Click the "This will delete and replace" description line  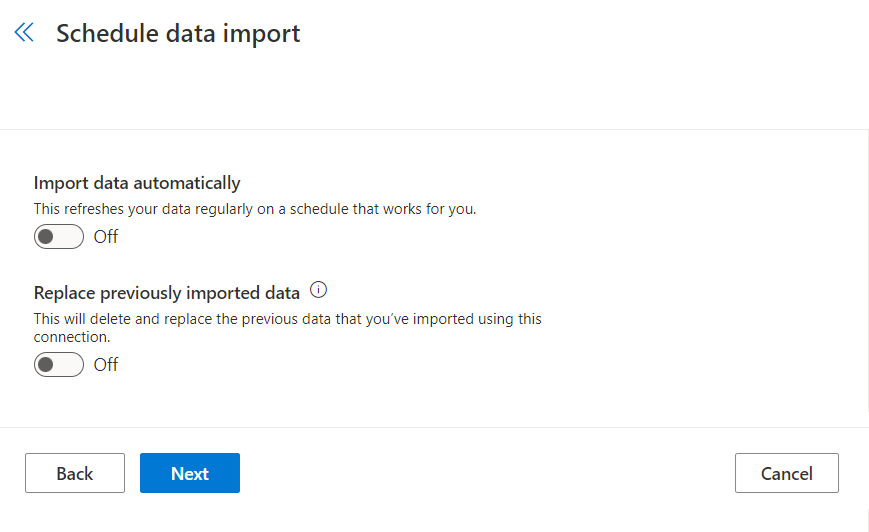pos(288,319)
